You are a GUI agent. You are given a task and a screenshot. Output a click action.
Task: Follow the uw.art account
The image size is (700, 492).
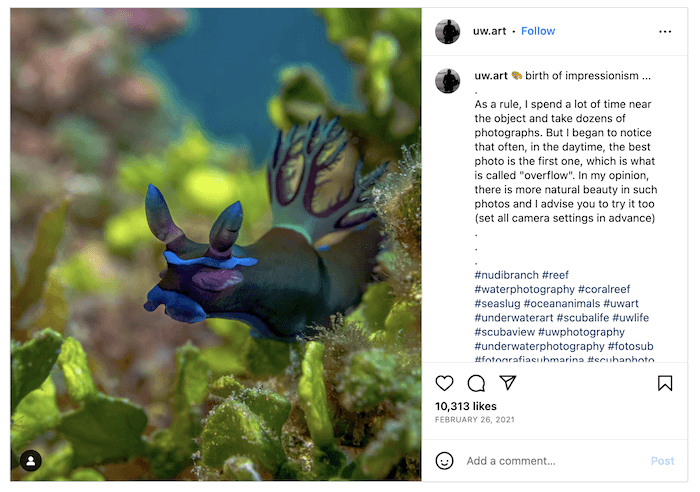[x=538, y=31]
